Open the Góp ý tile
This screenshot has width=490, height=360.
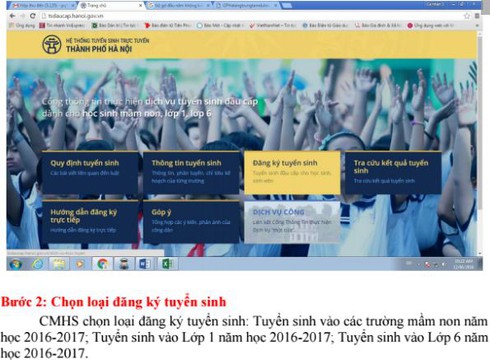(191, 222)
